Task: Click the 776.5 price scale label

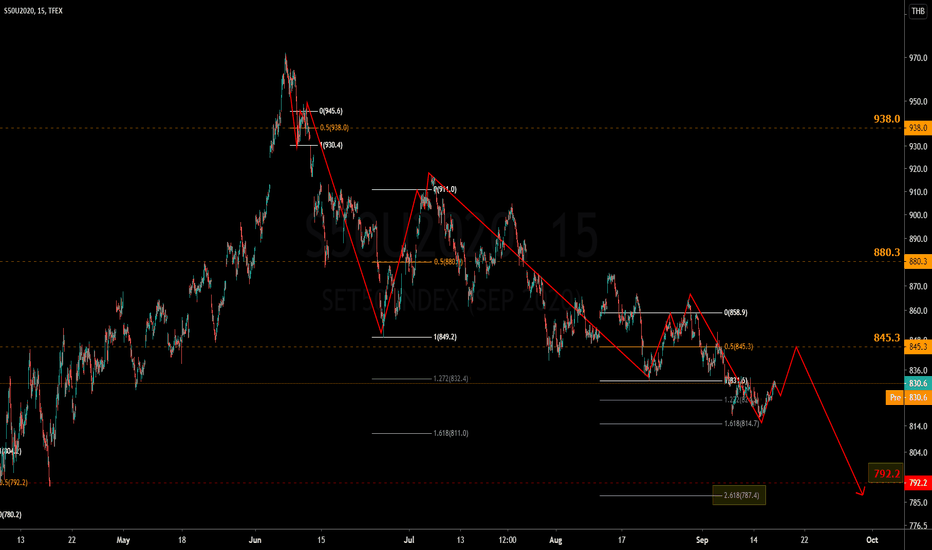Action: point(918,526)
